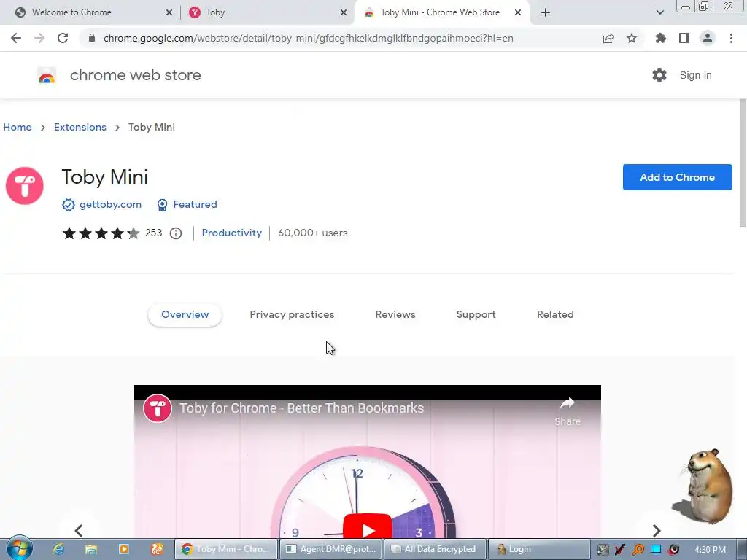Viewport: 747px width, 560px height.
Task: Reload the current page
Action: [63, 38]
